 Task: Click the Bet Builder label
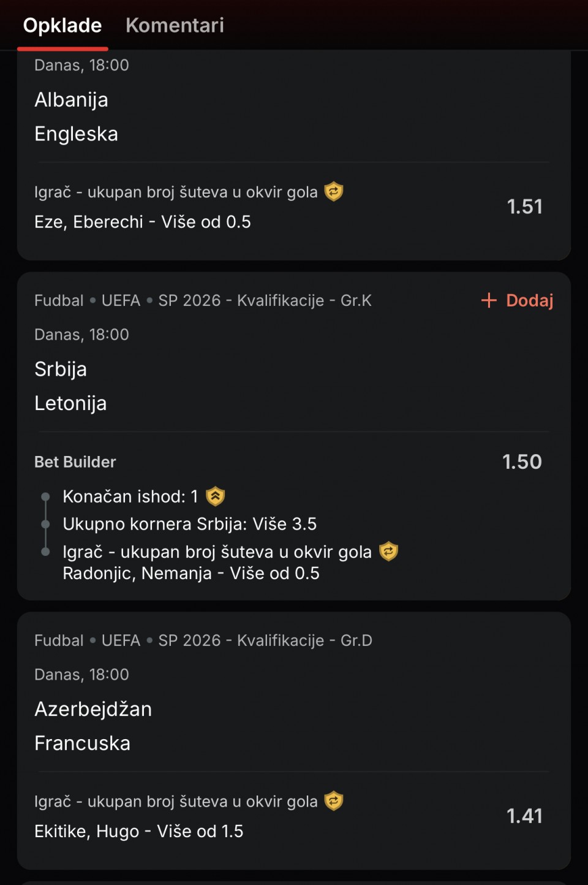pyautogui.click(x=75, y=462)
